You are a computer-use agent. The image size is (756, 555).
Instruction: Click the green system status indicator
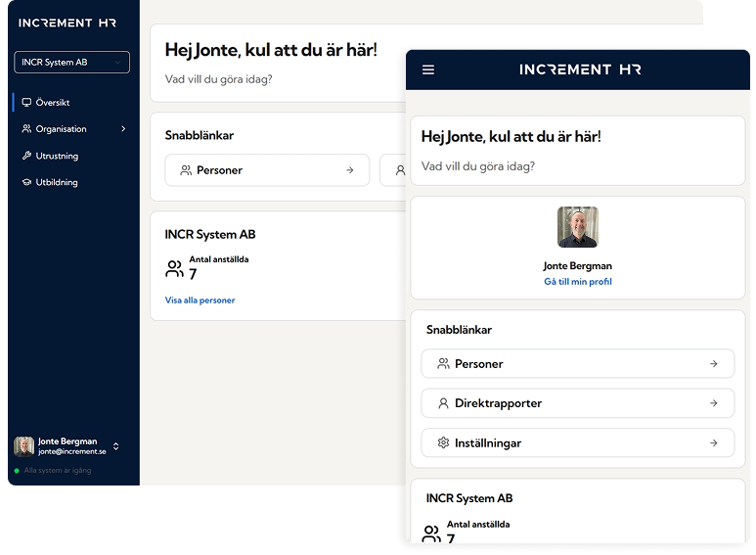(x=17, y=471)
